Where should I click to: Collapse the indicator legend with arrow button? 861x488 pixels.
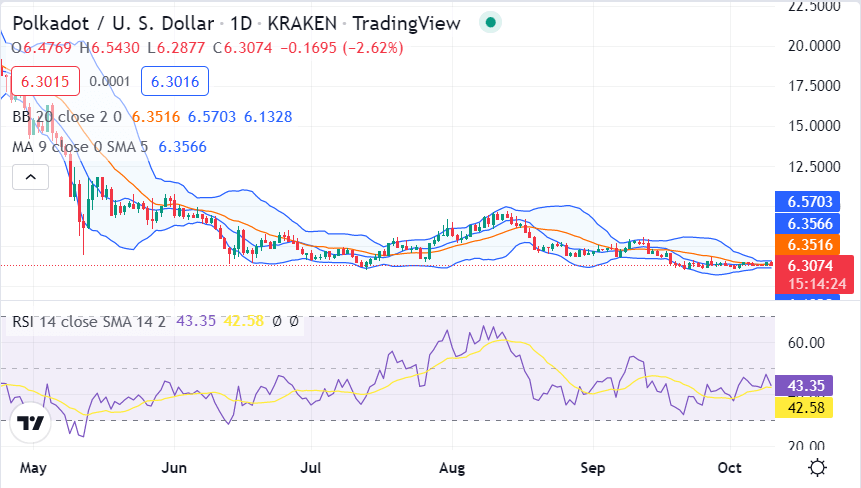(x=31, y=177)
